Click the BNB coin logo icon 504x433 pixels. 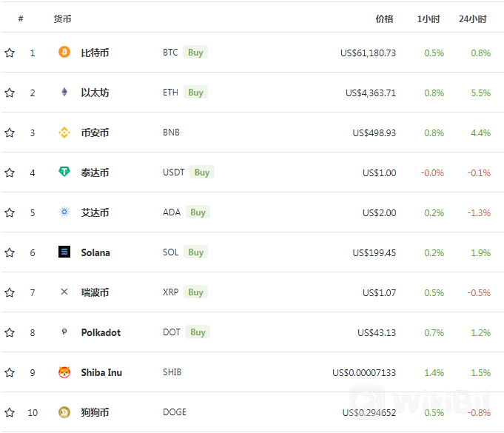click(x=64, y=132)
